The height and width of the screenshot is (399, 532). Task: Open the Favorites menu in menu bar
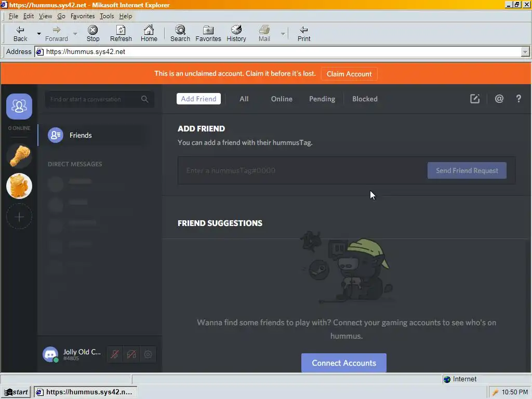(x=83, y=16)
